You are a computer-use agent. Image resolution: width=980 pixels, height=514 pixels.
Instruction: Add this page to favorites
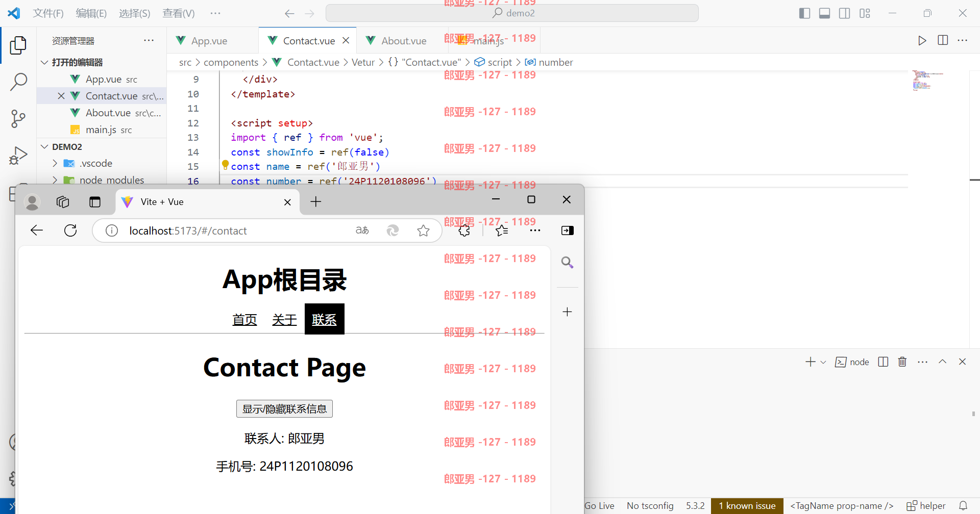[x=423, y=230]
